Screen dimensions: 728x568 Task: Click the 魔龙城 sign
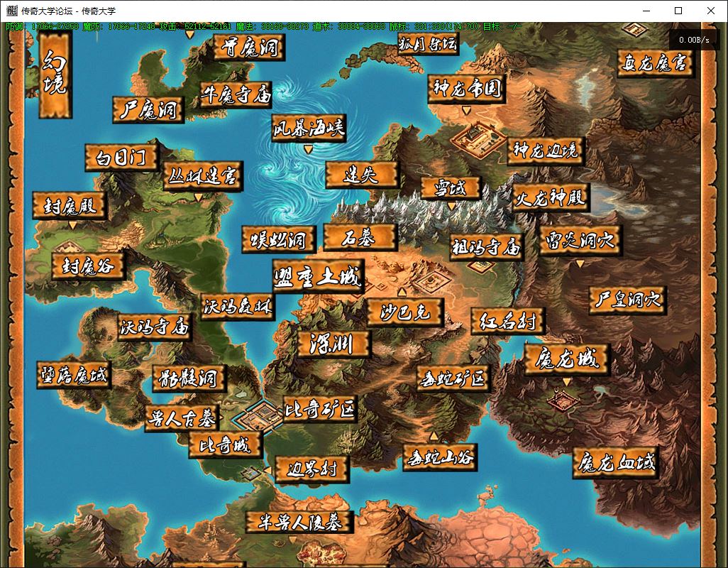pos(567,359)
